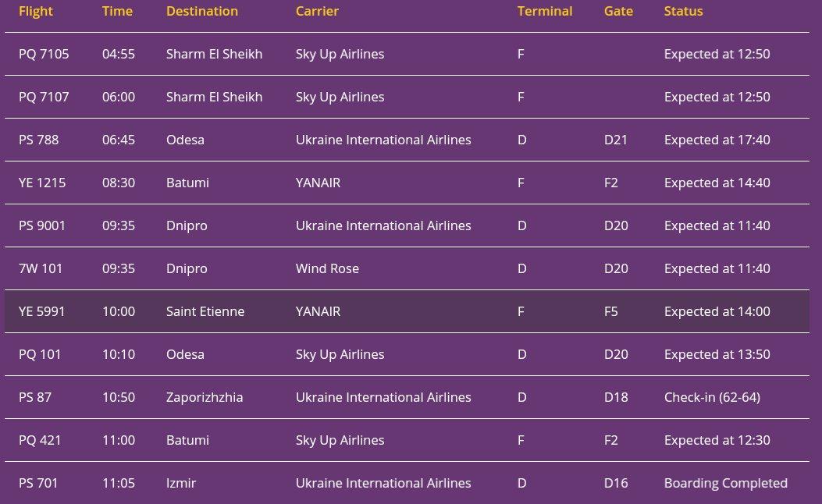Click the Time column header

[117, 11]
